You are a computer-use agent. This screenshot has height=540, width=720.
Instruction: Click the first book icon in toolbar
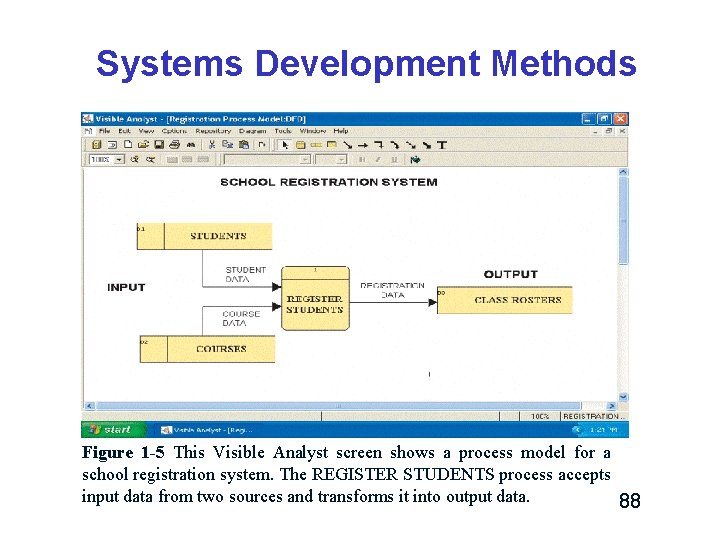[x=96, y=145]
